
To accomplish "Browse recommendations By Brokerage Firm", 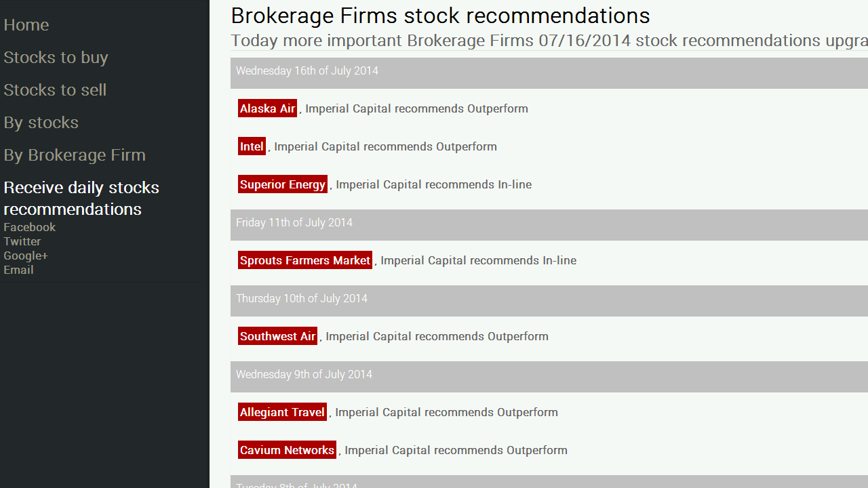I will coord(75,155).
